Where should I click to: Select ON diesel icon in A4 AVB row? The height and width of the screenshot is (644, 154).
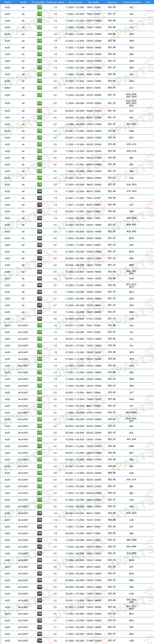[x=39, y=198]
